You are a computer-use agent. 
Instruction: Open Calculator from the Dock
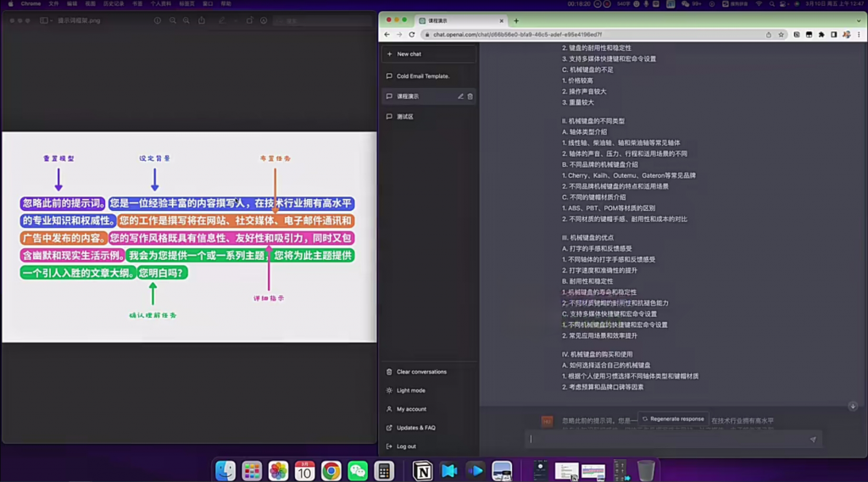click(x=384, y=471)
